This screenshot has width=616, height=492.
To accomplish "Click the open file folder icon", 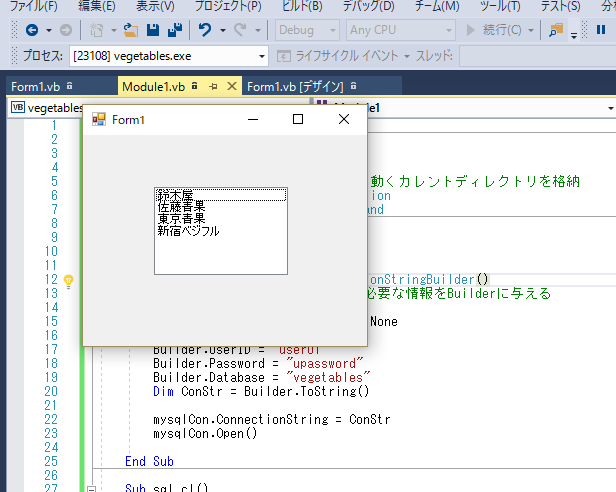I will point(131,30).
